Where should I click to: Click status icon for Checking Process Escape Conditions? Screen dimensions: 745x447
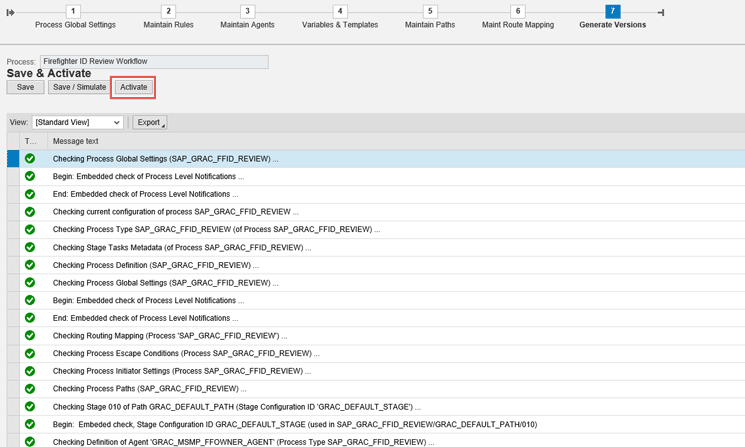point(30,353)
